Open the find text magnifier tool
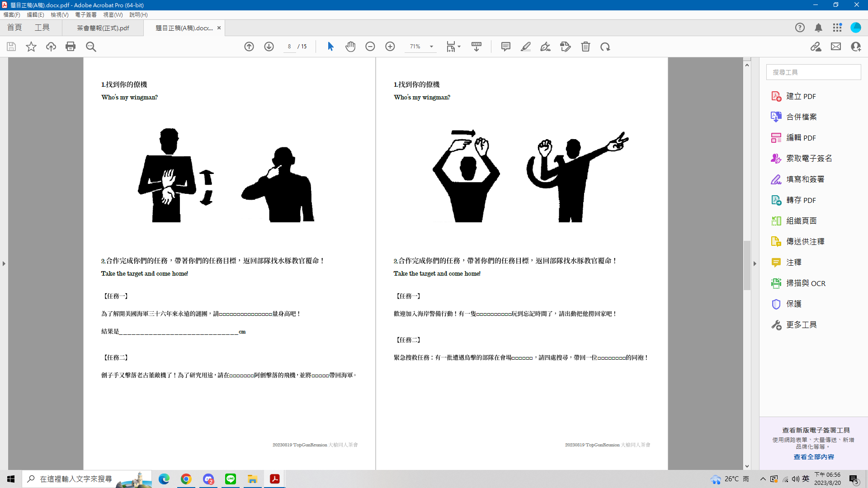868x488 pixels. click(91, 47)
